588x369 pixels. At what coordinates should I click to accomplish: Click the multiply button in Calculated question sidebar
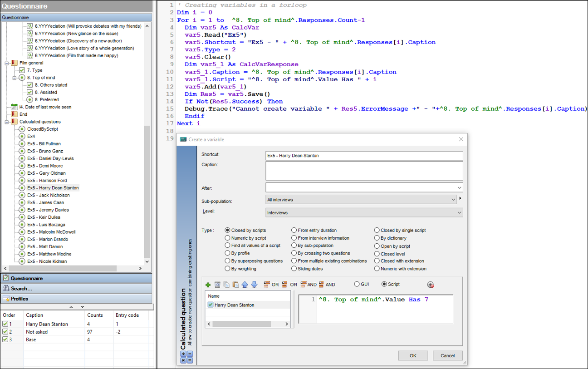[183, 360]
